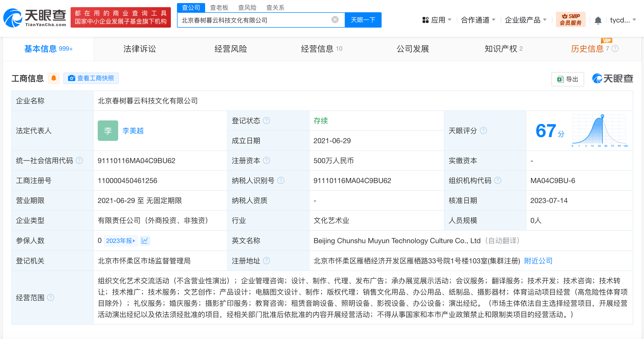Screen dimensions: 644x339
Task: Open the 法律诉讼 tab
Action: 140,49
